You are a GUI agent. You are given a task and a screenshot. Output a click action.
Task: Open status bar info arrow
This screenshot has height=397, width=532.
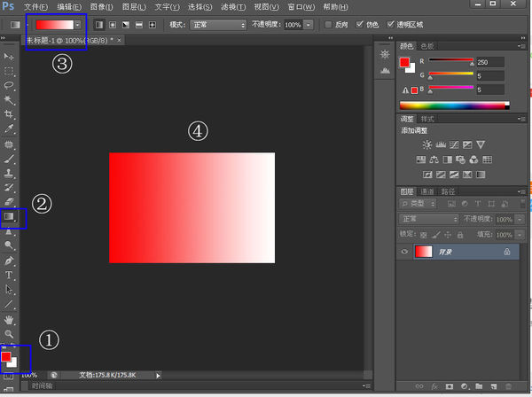click(158, 376)
